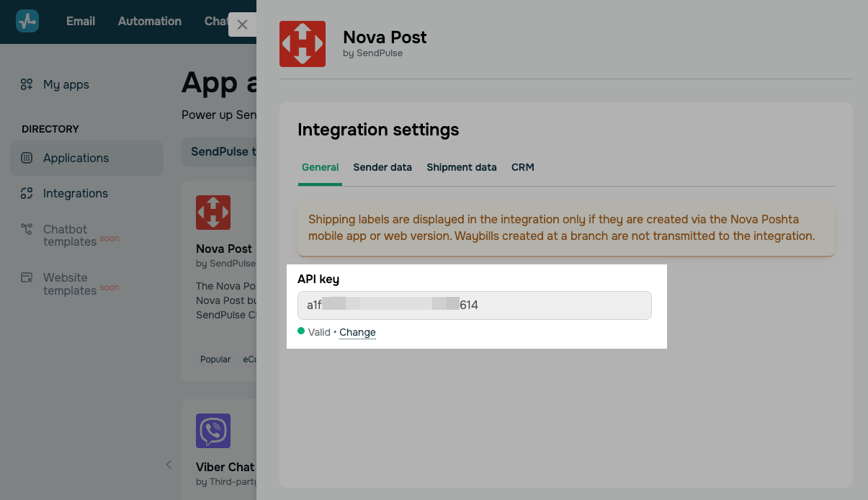868x500 pixels.
Task: Click the Integration settings heading
Action: point(378,130)
